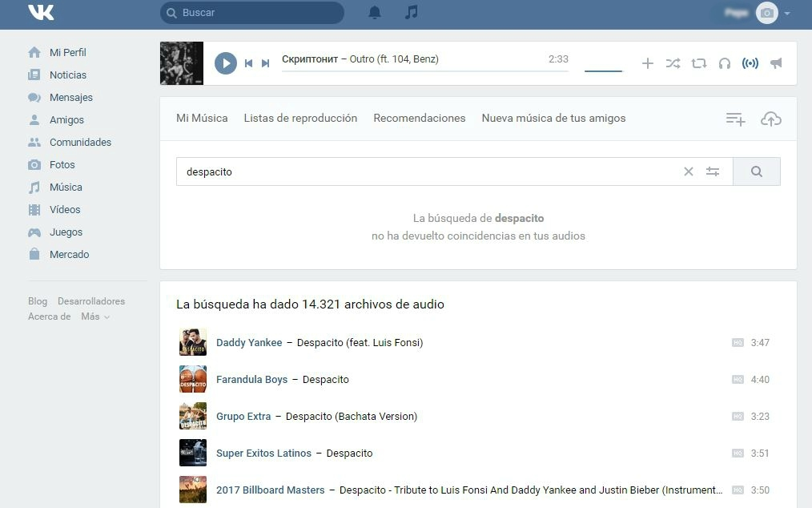Adjust the volume slider
The height and width of the screenshot is (508, 812).
pyautogui.click(x=603, y=71)
